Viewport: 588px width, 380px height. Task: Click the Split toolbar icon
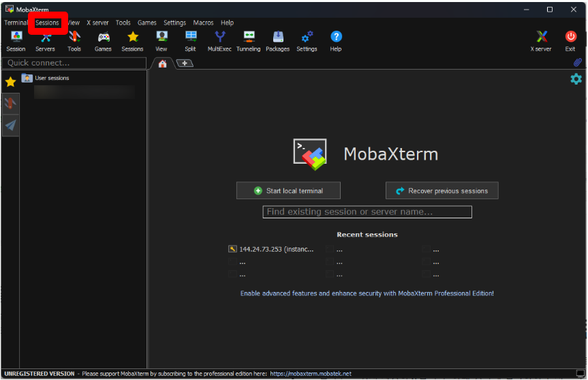coord(191,42)
